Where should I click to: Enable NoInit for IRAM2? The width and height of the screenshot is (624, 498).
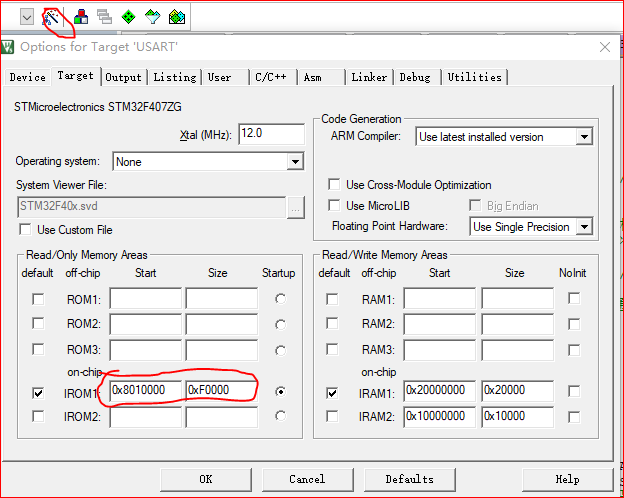[x=574, y=417]
